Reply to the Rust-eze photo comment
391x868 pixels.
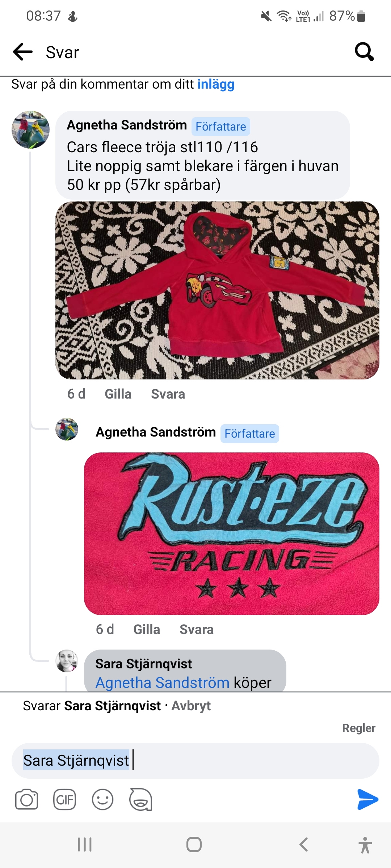tap(197, 629)
